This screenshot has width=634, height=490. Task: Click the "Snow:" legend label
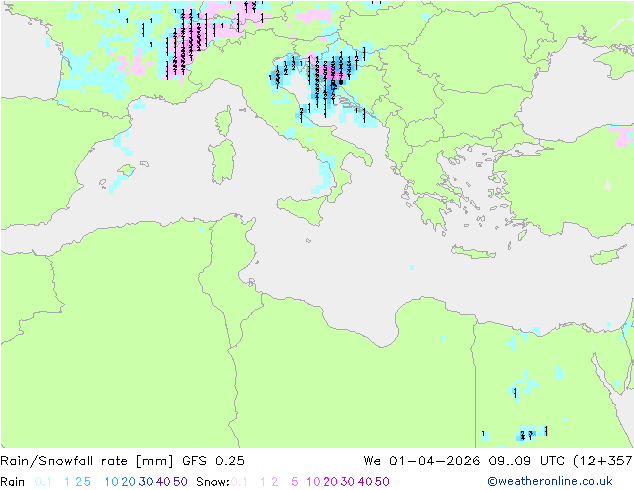click(x=213, y=482)
